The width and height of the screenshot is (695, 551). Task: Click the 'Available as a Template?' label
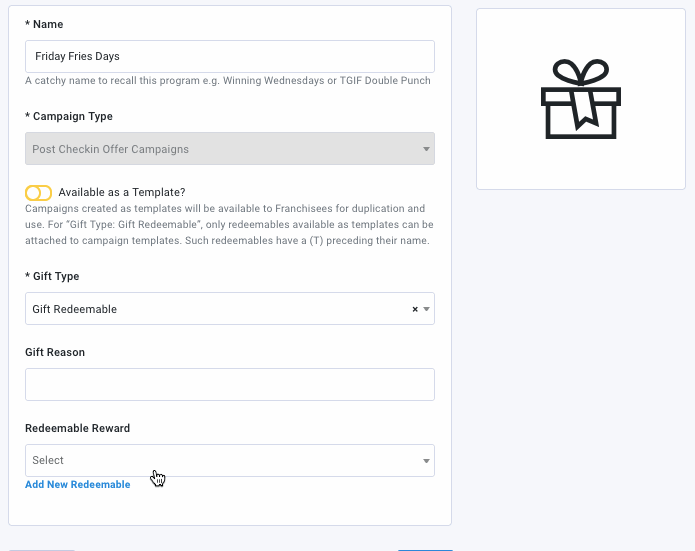pyautogui.click(x=122, y=192)
